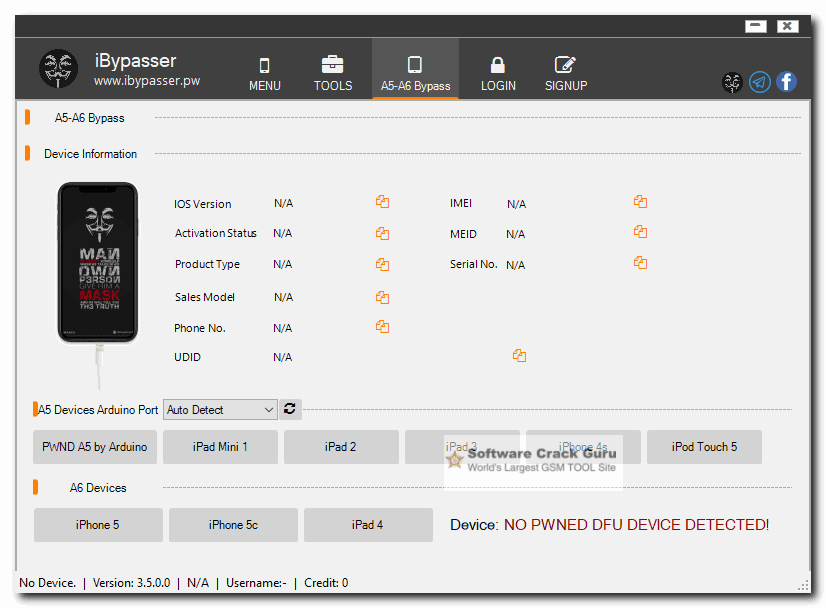Select the iPhone 5 button
The height and width of the screenshot is (608, 826).
pyautogui.click(x=98, y=525)
